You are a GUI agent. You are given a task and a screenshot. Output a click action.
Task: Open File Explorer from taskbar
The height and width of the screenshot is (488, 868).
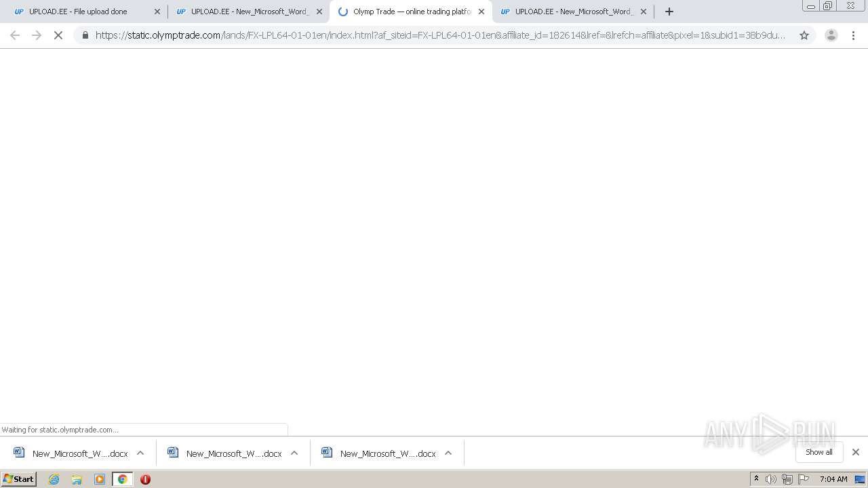click(x=77, y=479)
